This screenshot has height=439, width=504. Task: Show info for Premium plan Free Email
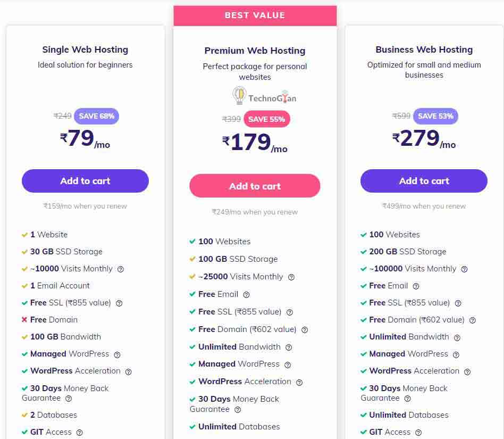(246, 295)
